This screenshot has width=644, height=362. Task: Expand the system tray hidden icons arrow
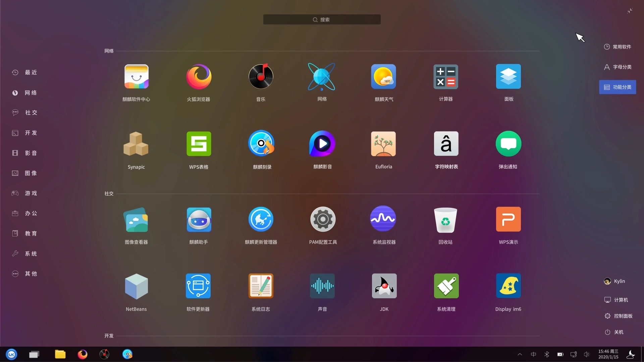[x=520, y=354]
